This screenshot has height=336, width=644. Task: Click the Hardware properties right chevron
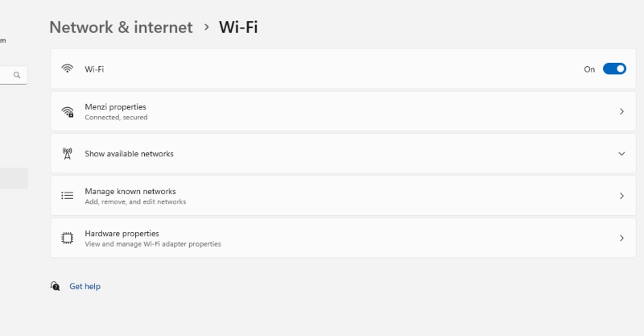pyautogui.click(x=621, y=238)
